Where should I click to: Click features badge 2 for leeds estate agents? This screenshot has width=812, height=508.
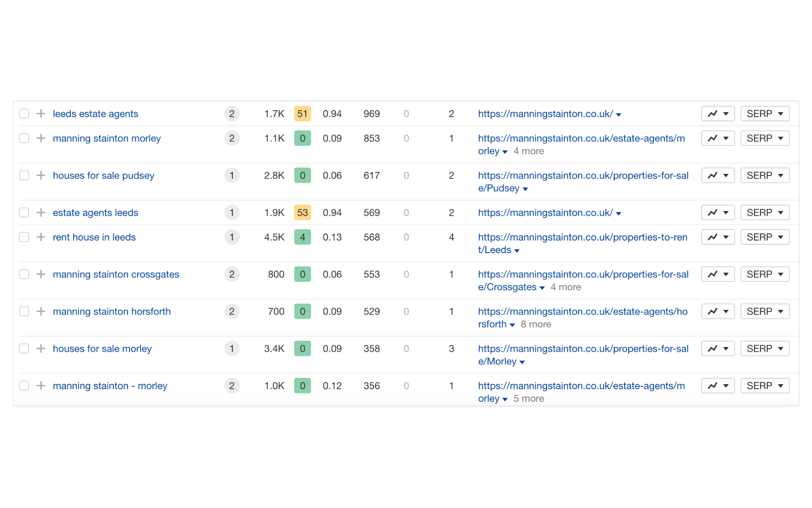(232, 114)
